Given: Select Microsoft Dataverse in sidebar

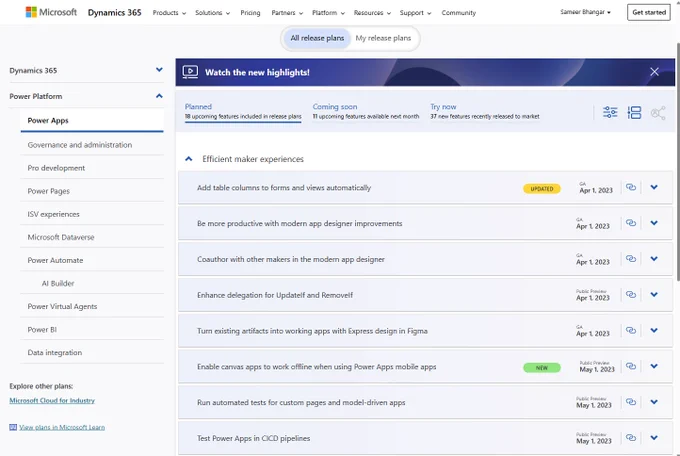Looking at the screenshot, I should pos(92,237).
